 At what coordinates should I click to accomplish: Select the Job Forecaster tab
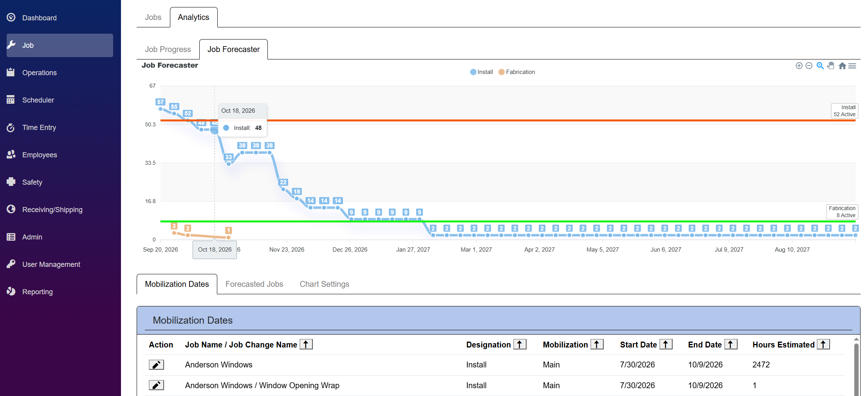[x=233, y=49]
